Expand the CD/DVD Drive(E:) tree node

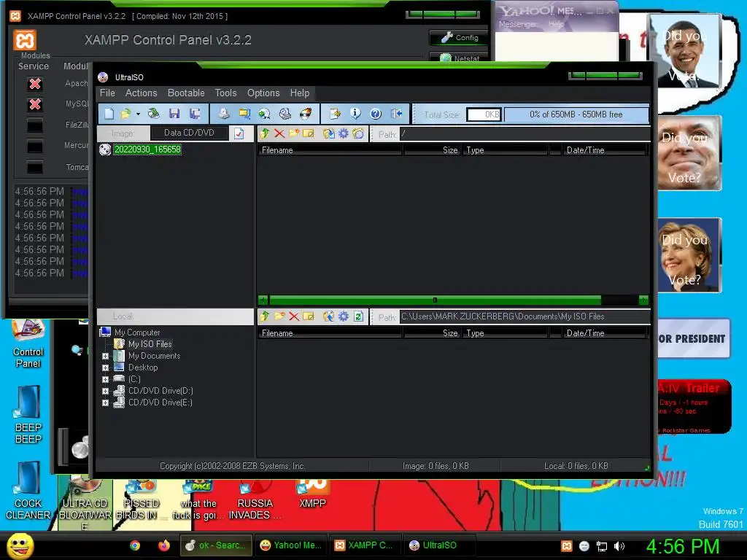tap(105, 402)
